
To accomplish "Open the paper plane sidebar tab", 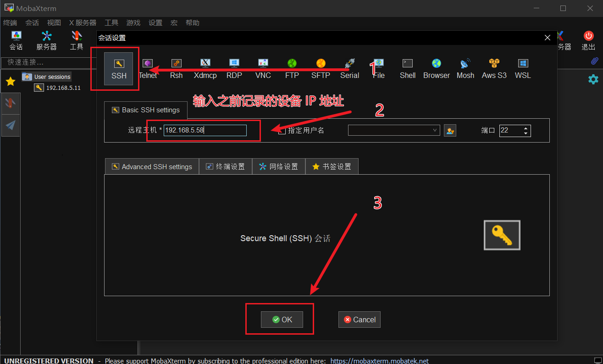I will 11,125.
